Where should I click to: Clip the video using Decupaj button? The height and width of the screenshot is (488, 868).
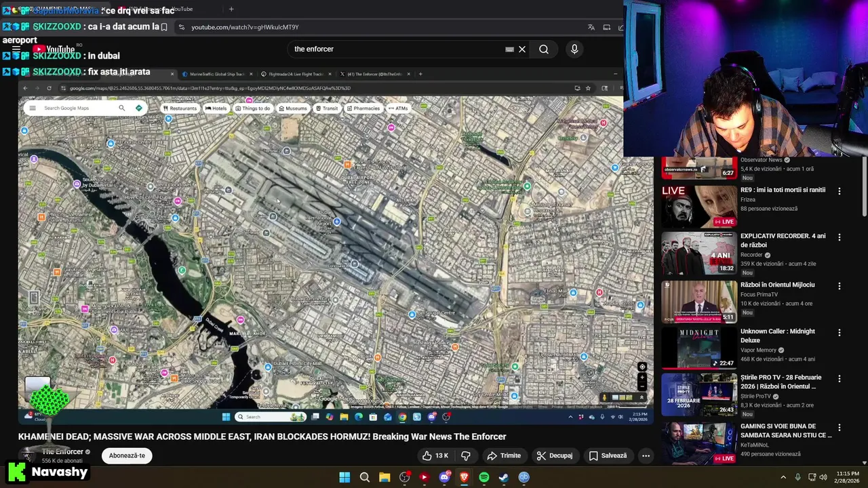[555, 455]
